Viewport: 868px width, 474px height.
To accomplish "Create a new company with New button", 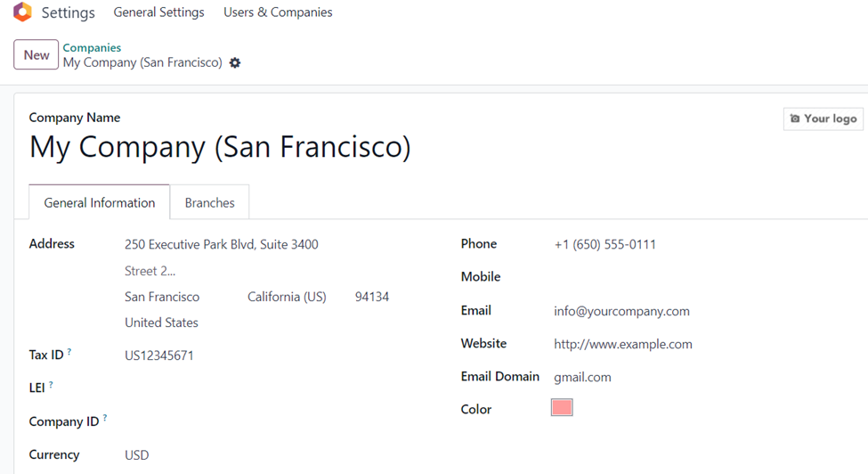I will pyautogui.click(x=36, y=54).
